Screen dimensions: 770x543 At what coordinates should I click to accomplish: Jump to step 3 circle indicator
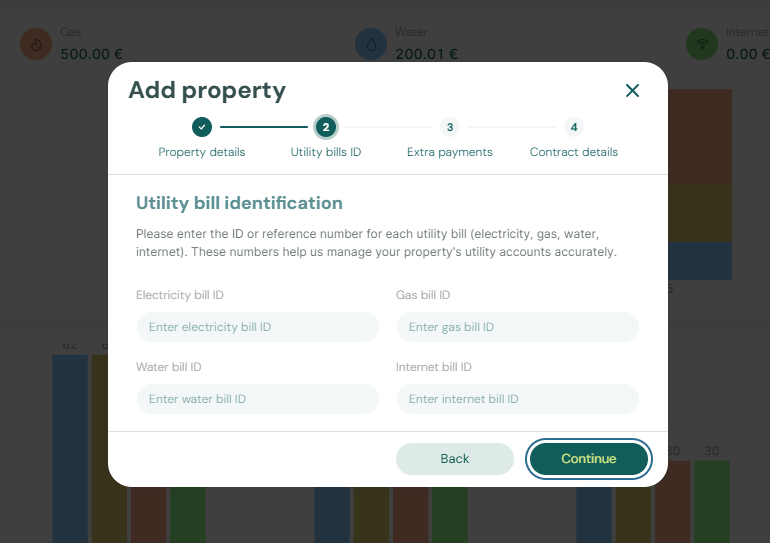tap(450, 127)
